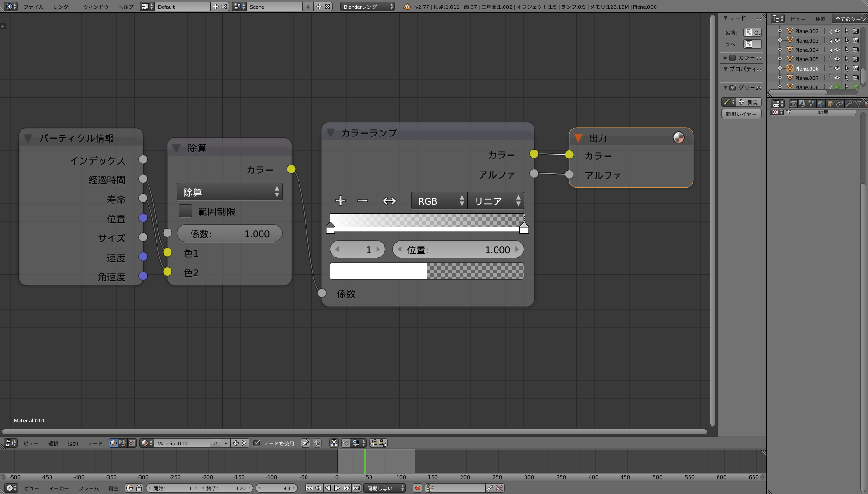Click the 終了 end frame field
This screenshot has width=868, height=494.
point(226,488)
